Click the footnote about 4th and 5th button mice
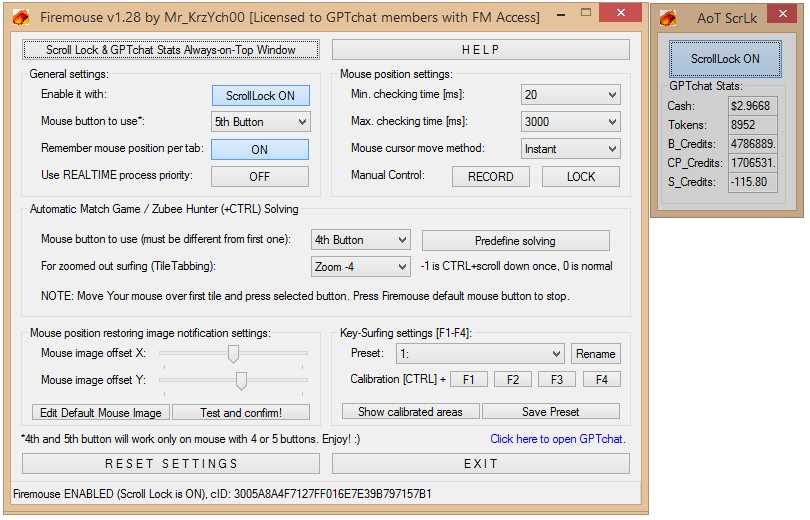 [191, 439]
